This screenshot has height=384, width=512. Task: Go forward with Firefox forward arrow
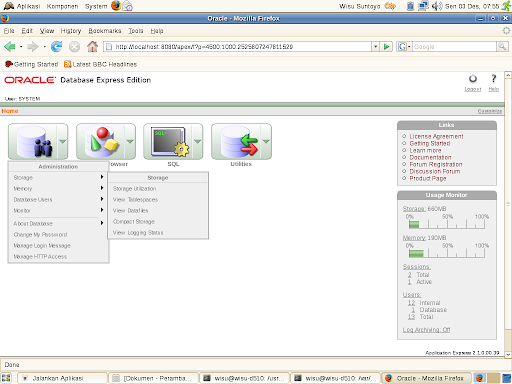[x=32, y=47]
